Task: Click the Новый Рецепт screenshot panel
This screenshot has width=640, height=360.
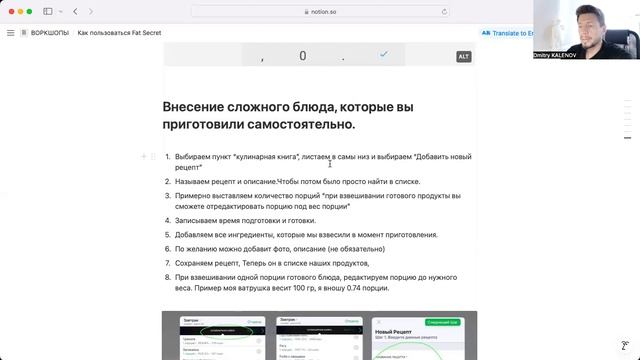Action: pyautogui.click(x=418, y=339)
